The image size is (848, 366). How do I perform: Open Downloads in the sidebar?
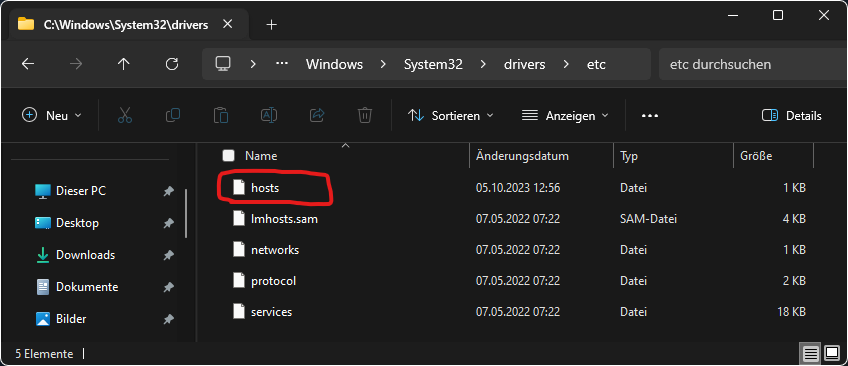(85, 255)
